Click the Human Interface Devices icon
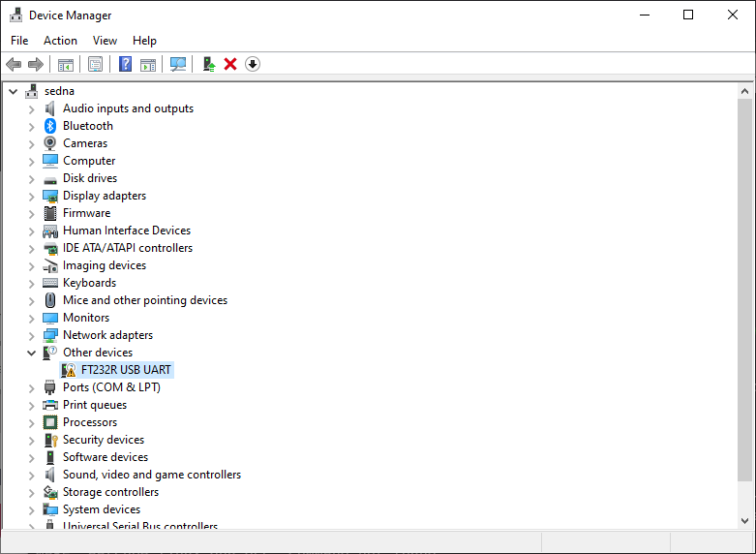Viewport: 756px width, 554px height. click(x=50, y=231)
